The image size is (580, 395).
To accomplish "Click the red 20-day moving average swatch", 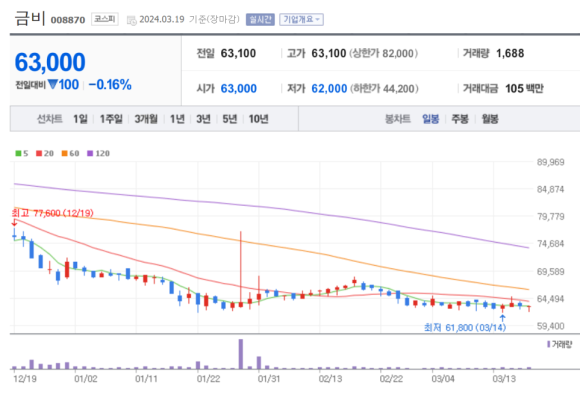I will click(x=39, y=153).
